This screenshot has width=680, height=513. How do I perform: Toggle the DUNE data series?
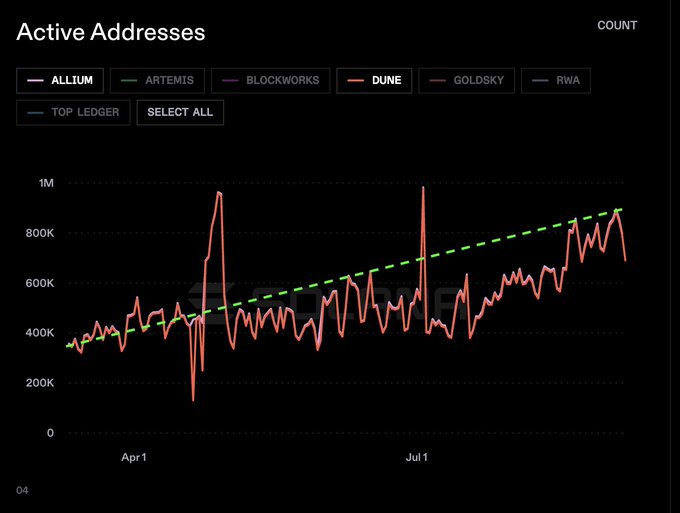click(374, 81)
